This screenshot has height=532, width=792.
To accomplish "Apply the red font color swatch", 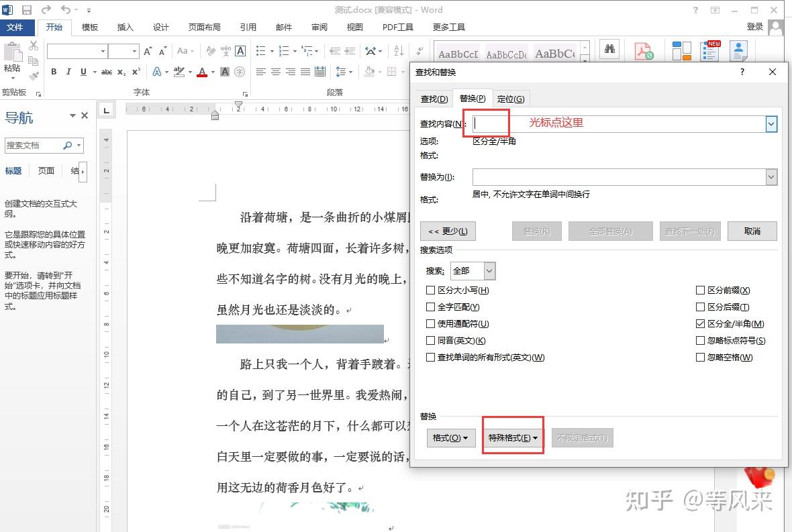I will click(x=201, y=72).
